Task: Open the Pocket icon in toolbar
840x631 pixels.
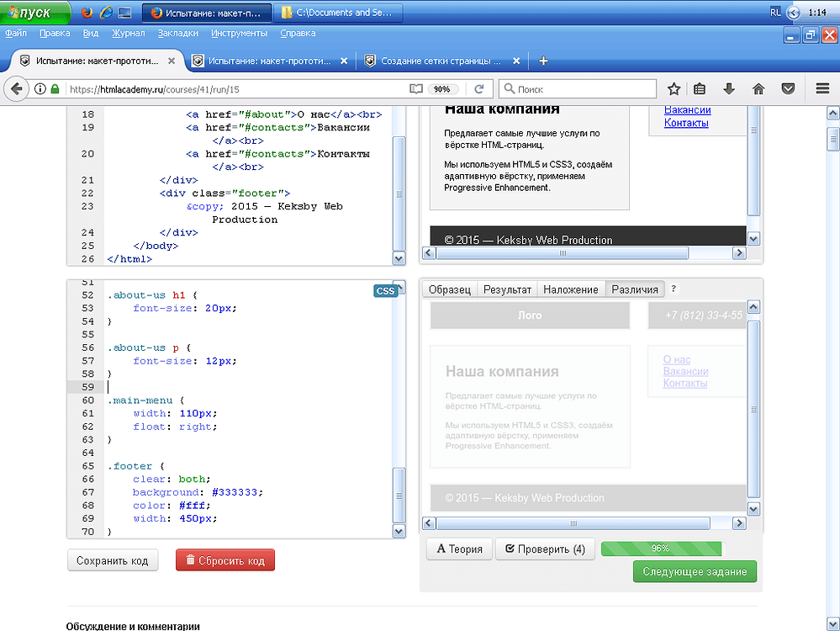Action: pyautogui.click(x=788, y=89)
